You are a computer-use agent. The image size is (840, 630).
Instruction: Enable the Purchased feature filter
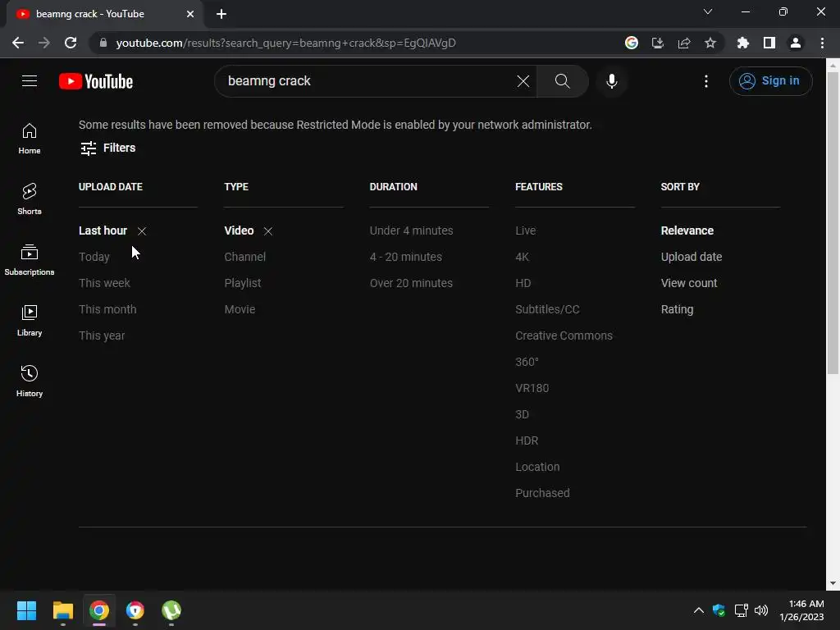(542, 493)
